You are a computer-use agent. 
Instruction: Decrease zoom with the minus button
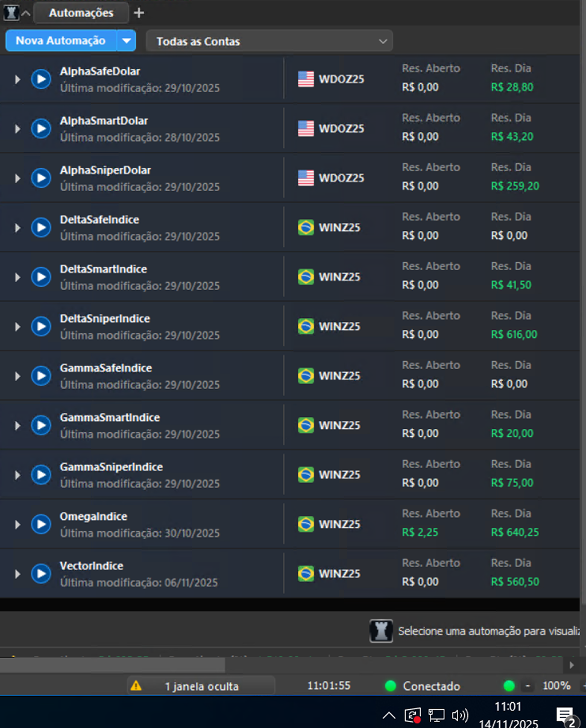(528, 686)
